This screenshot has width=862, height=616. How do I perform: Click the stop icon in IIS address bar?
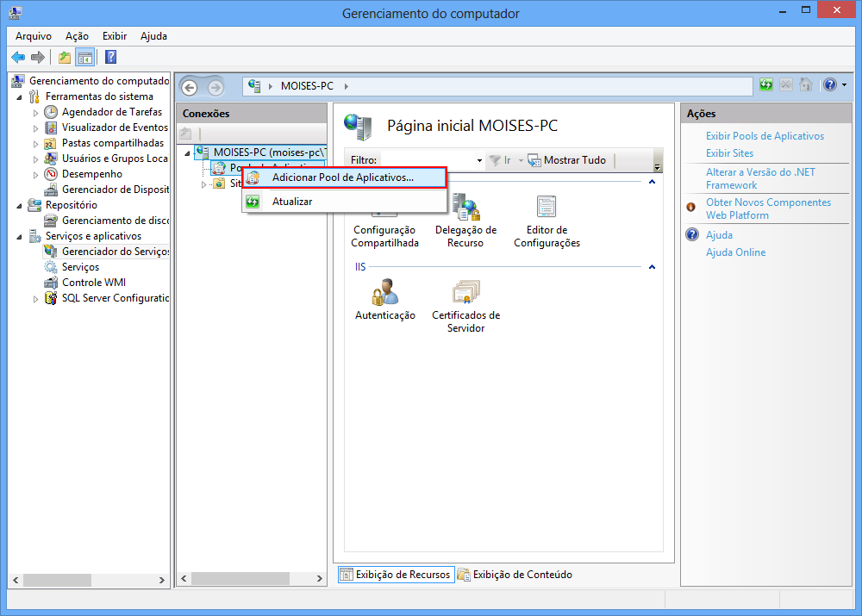pyautogui.click(x=786, y=84)
